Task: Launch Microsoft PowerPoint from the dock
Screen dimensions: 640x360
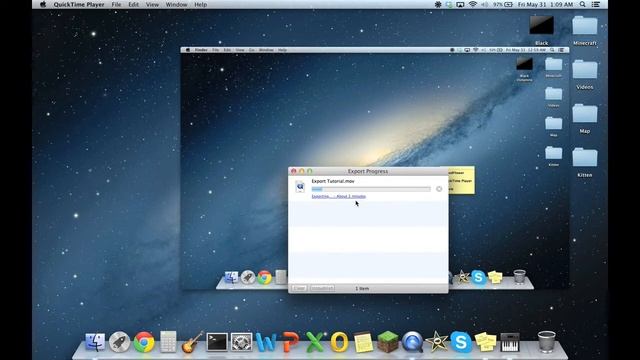Action: tap(290, 342)
